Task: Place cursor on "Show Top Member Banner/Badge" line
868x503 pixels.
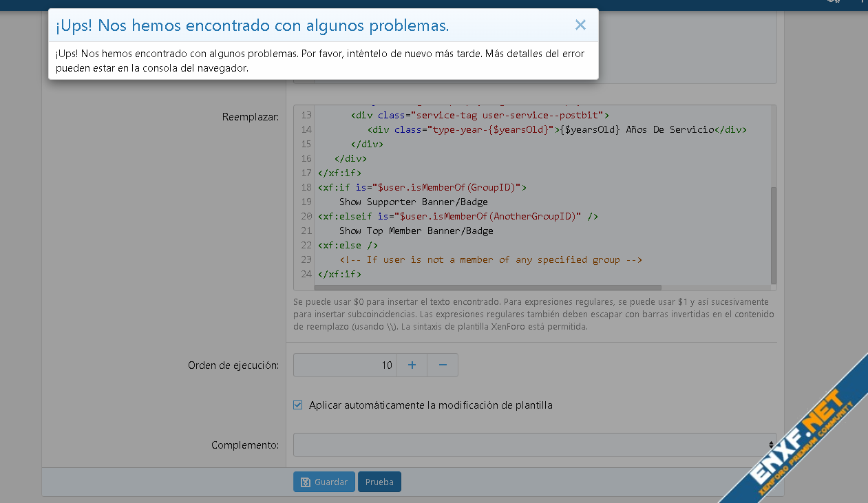Action: click(416, 231)
